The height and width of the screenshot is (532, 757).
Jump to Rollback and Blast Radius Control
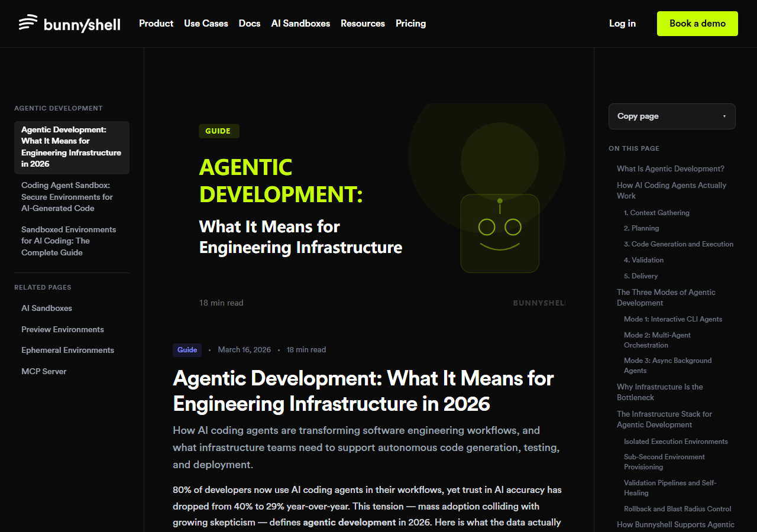[x=678, y=509]
